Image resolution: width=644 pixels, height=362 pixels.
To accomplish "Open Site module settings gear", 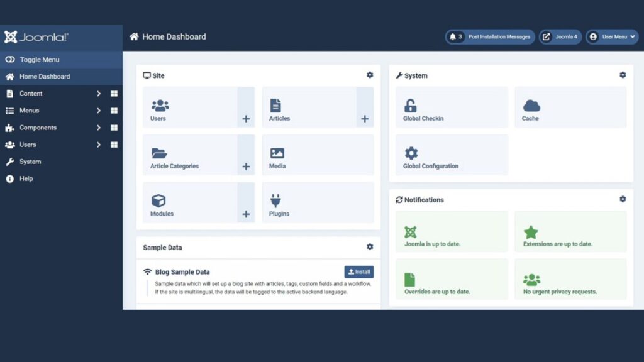I will coord(370,75).
